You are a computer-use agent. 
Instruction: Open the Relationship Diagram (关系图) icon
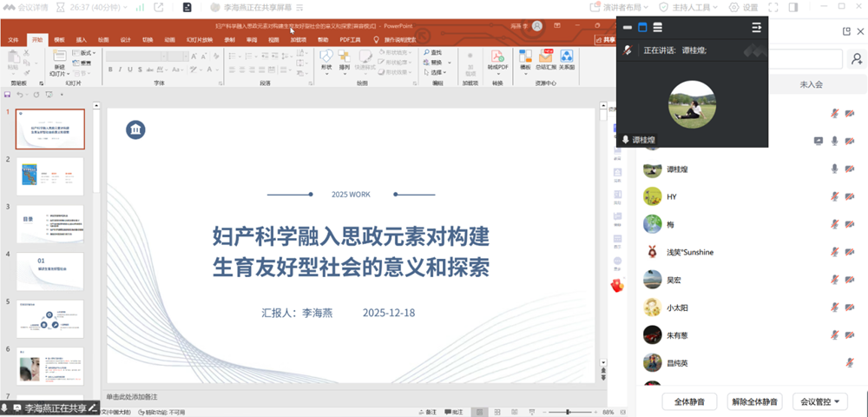click(567, 56)
